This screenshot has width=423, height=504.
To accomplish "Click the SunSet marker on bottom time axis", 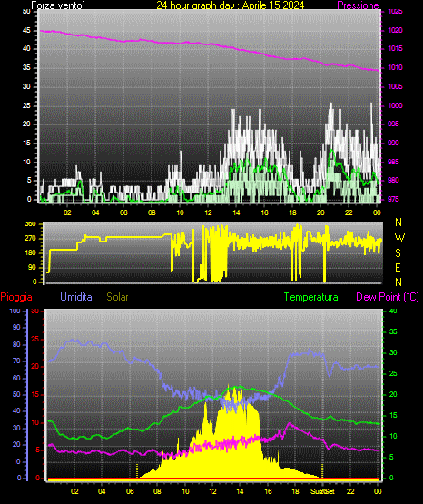I will (x=322, y=491).
